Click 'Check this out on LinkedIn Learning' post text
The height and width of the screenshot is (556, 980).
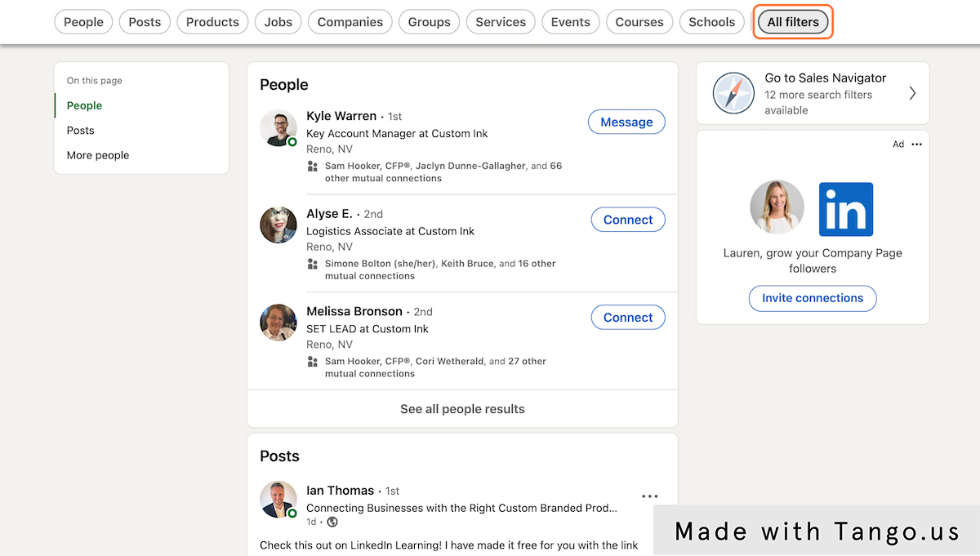(449, 545)
